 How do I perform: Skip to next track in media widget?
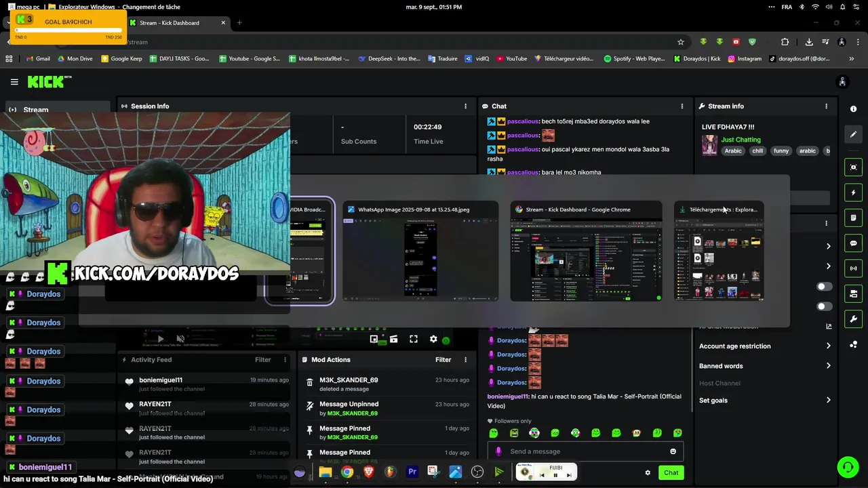pos(569,475)
